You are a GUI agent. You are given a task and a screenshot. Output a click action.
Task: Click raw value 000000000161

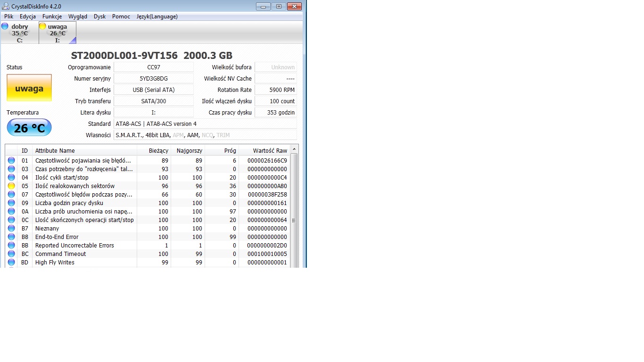click(267, 203)
